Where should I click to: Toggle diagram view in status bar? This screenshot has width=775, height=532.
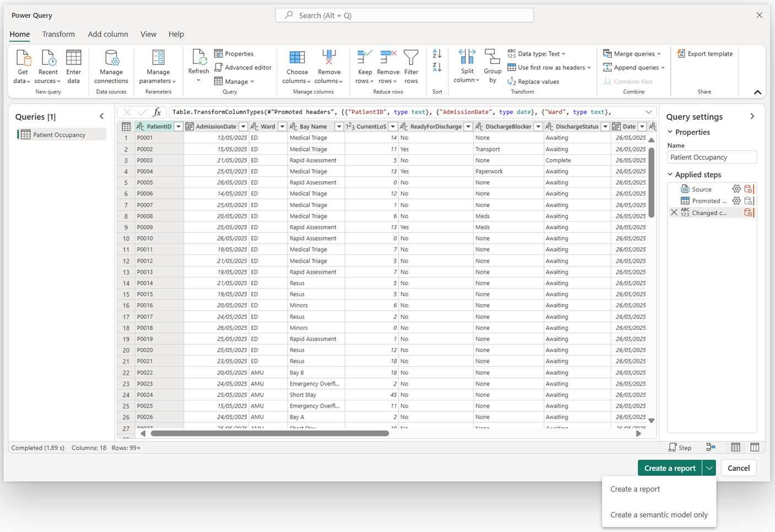point(711,447)
